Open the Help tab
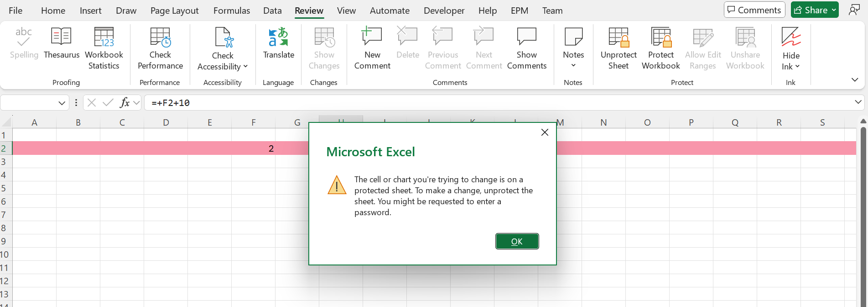Viewport: 868px width, 307px height. point(487,11)
